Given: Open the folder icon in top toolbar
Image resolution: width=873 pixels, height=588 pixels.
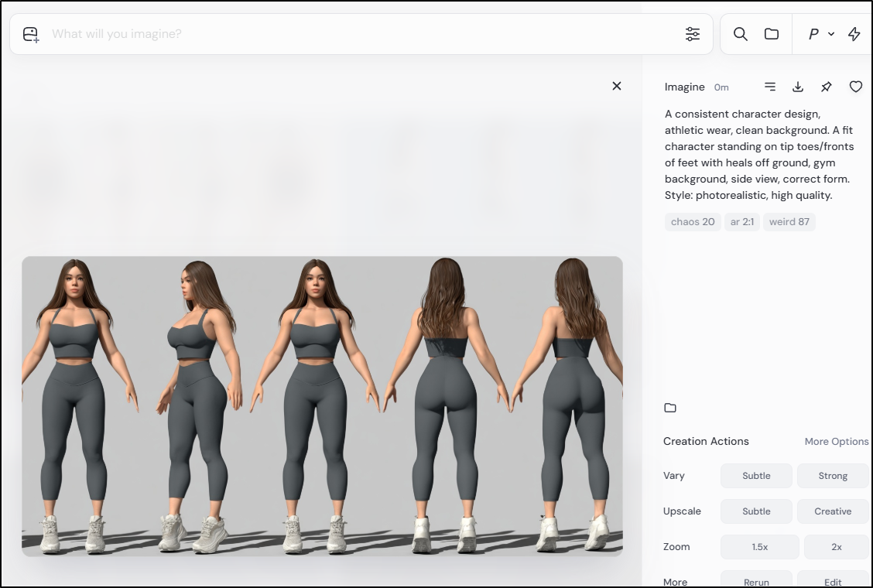Looking at the screenshot, I should (x=771, y=34).
